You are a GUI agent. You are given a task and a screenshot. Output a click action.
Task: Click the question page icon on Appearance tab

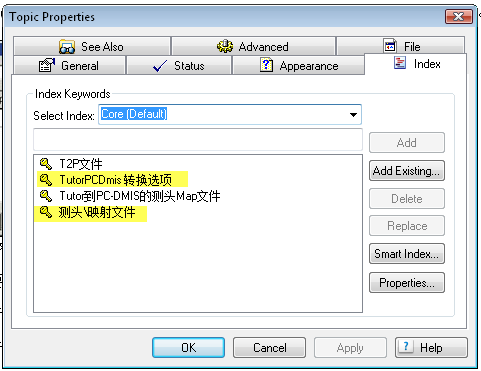point(266,65)
